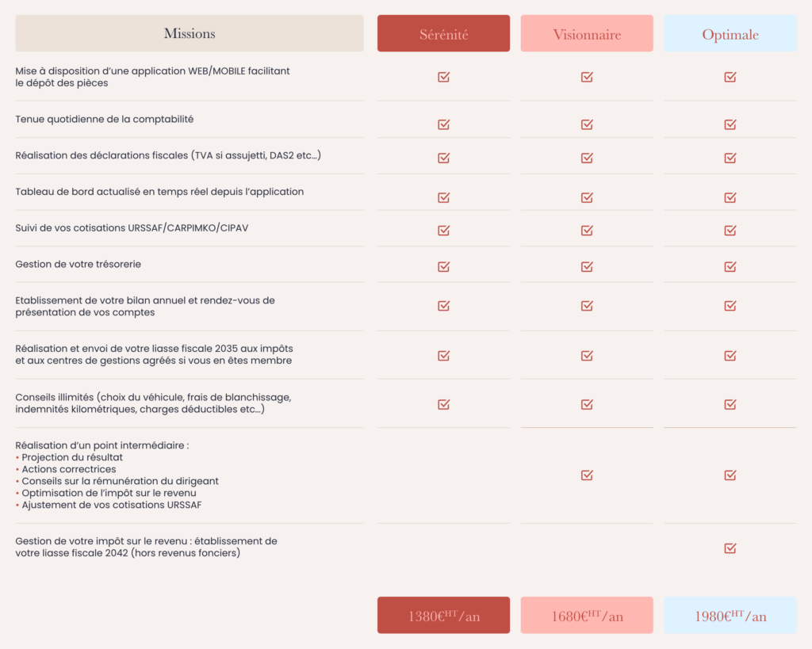Select the Sérénité plan header
812x649 pixels.
[x=443, y=34]
